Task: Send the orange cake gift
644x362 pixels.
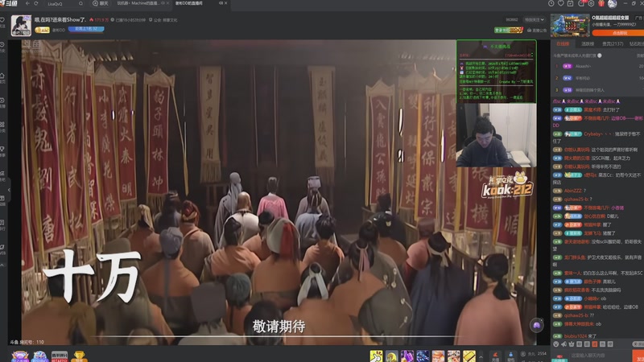Action: (x=438, y=356)
